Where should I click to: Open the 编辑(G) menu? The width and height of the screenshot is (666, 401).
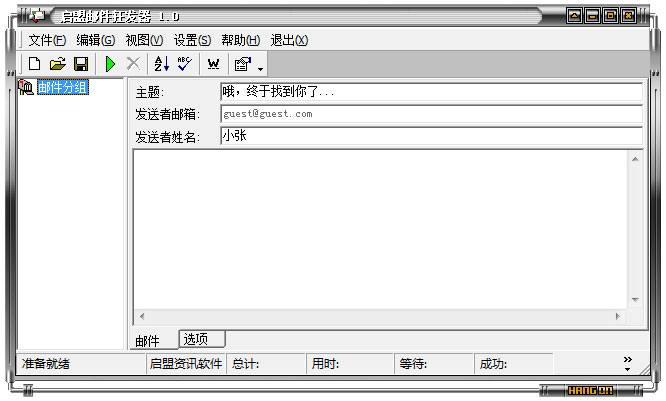tap(96, 40)
